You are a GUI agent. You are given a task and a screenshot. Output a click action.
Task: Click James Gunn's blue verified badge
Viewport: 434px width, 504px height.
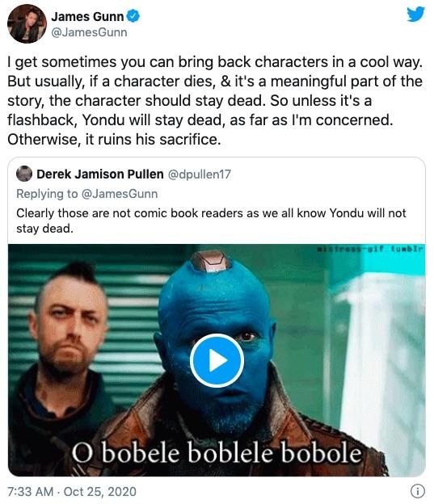(133, 16)
